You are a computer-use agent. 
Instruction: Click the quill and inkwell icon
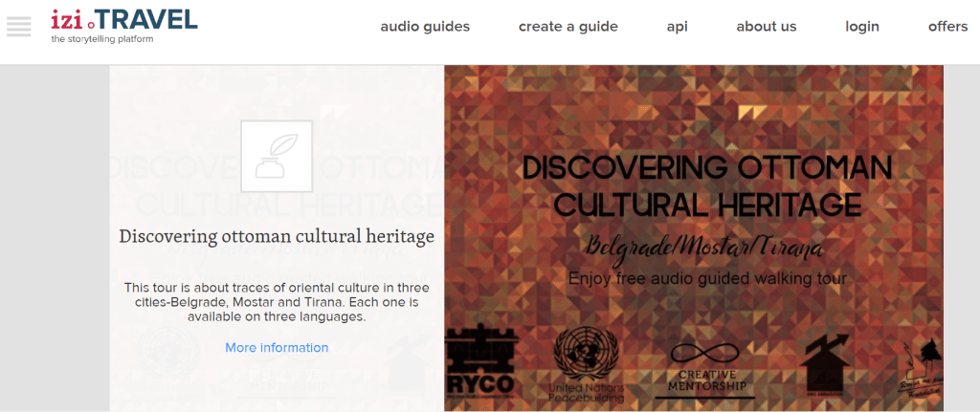coord(277,156)
